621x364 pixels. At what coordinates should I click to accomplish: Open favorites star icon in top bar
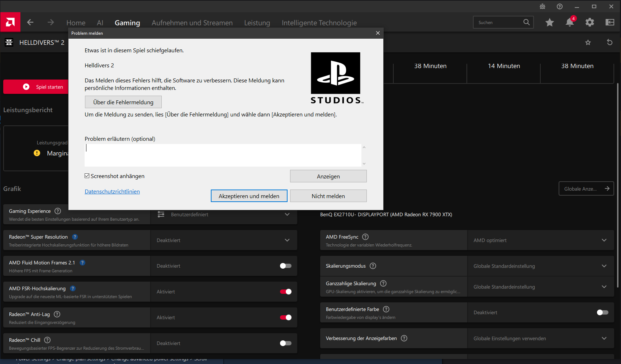(550, 23)
